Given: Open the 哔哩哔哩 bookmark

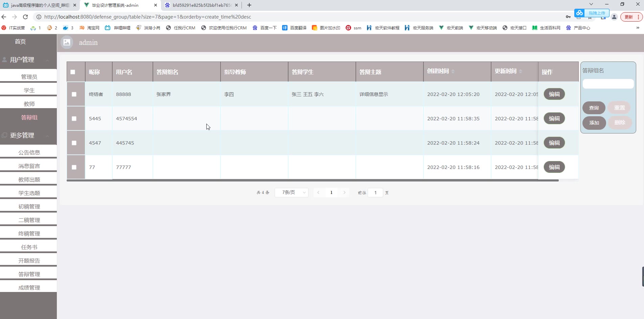Looking at the screenshot, I should coord(118,28).
